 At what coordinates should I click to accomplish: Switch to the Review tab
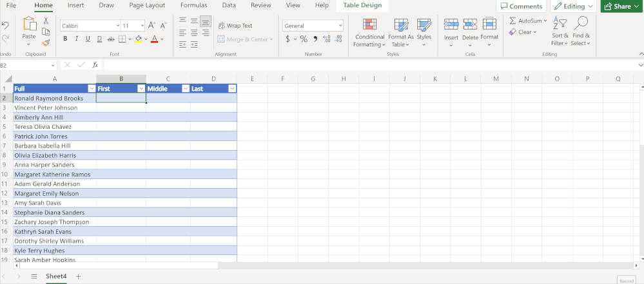tap(261, 5)
